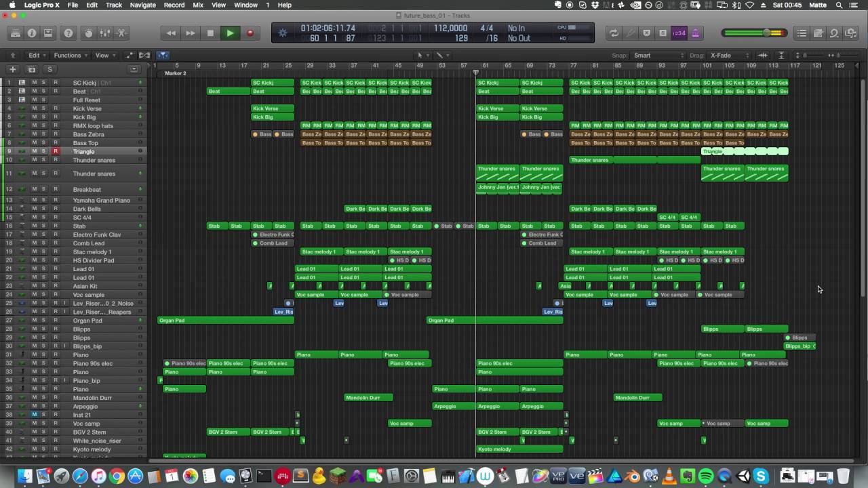Open the Snap Smart dropdown
The height and width of the screenshot is (488, 868).
[x=658, y=55]
